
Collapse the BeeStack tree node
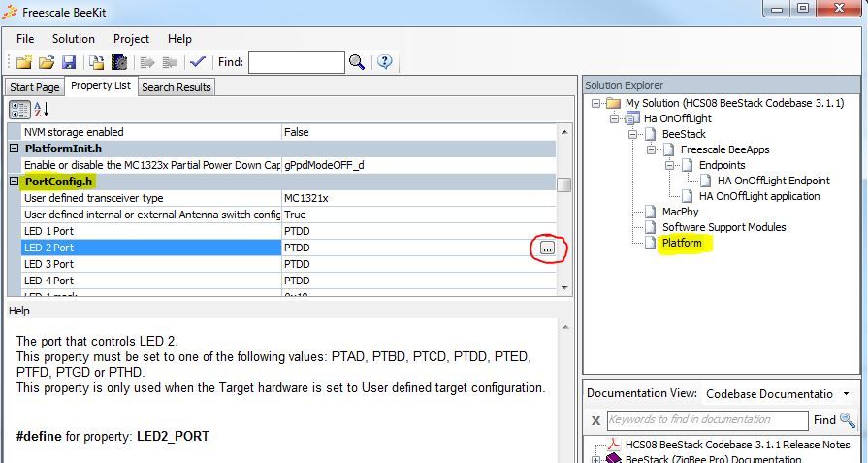click(x=632, y=134)
